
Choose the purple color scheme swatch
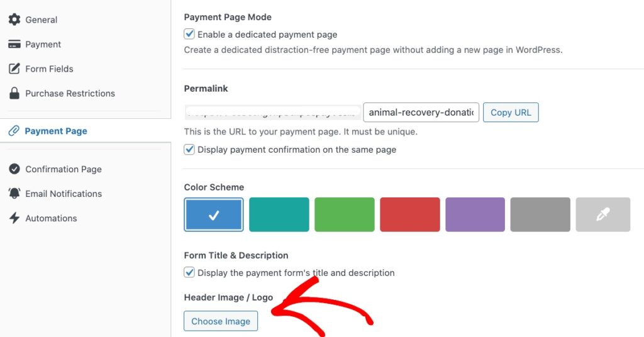tap(475, 215)
